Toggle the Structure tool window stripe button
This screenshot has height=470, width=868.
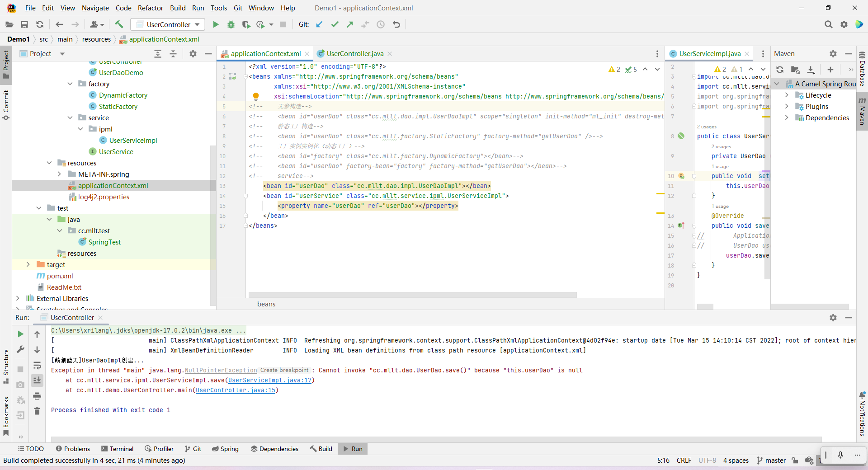pyautogui.click(x=6, y=367)
